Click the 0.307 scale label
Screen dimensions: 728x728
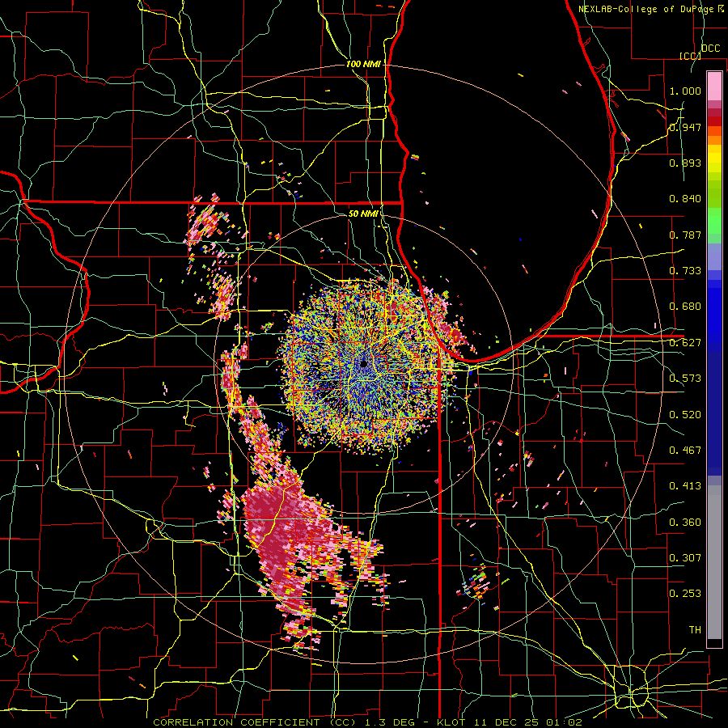[685, 558]
